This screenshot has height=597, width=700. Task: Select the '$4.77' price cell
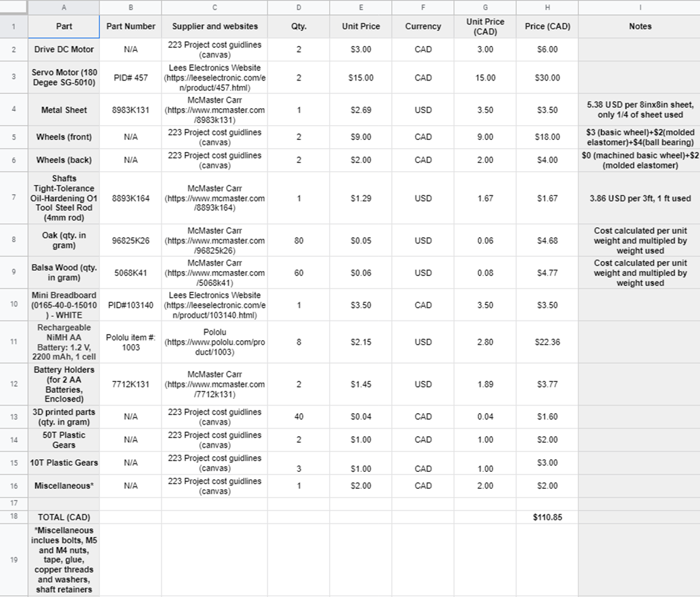tap(547, 272)
